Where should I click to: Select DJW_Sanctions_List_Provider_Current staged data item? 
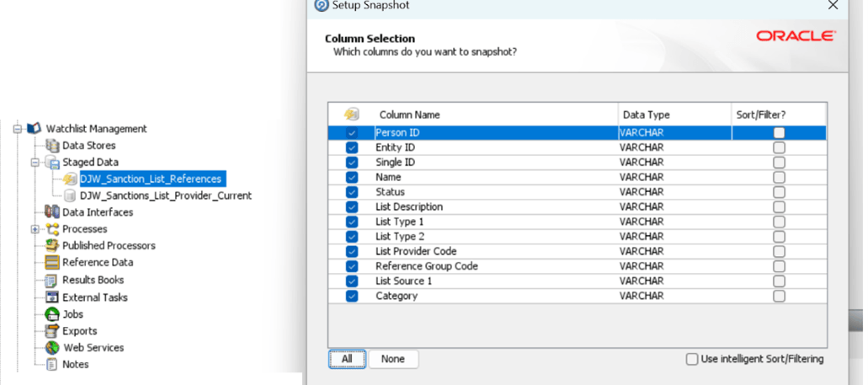coord(165,195)
